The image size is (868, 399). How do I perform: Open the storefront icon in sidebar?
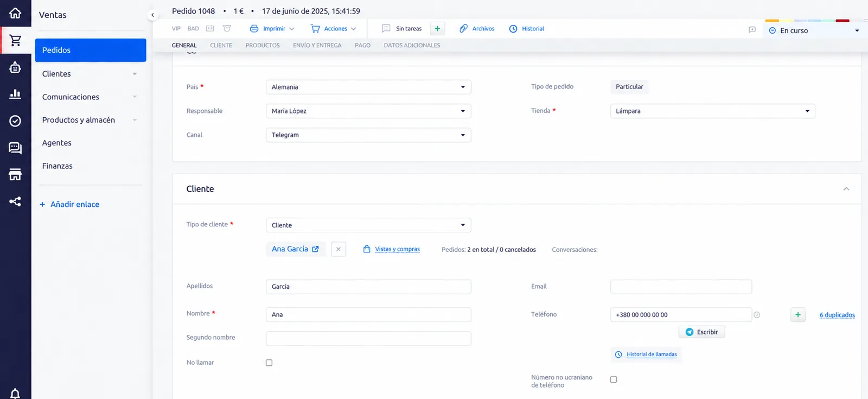tap(15, 174)
